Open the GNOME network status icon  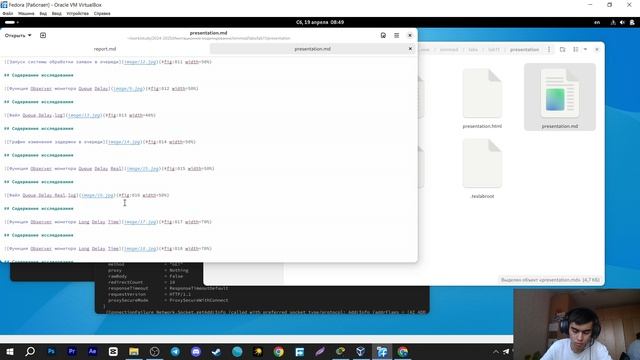(613, 22)
